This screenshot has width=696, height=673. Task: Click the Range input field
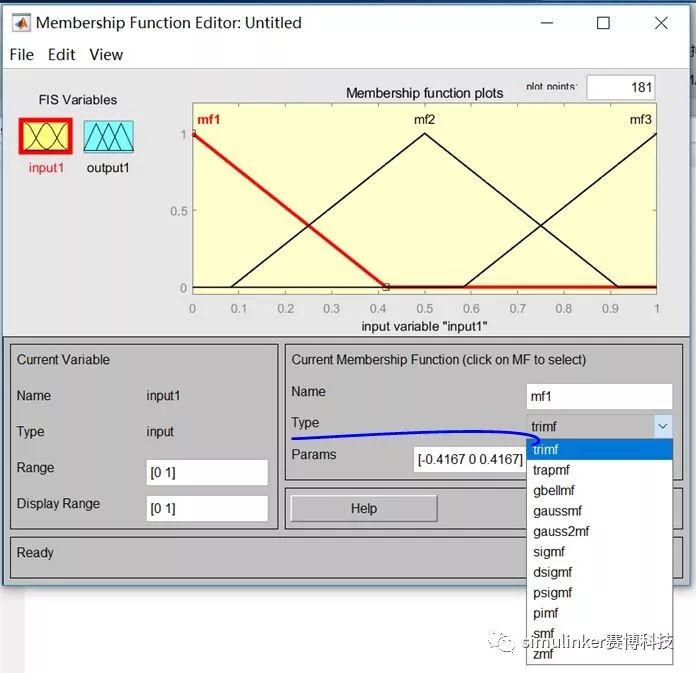tap(207, 472)
